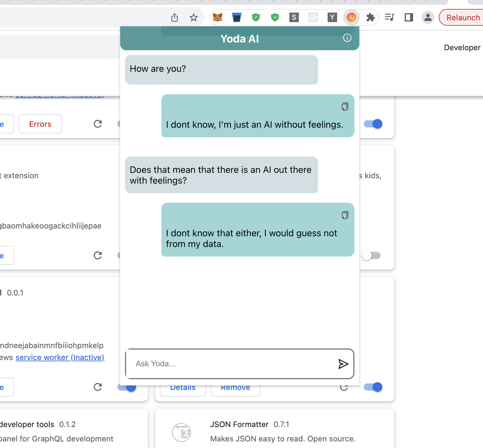Image resolution: width=483 pixels, height=448 pixels.
Task: Bookmark this page with the star icon
Action: 194,18
